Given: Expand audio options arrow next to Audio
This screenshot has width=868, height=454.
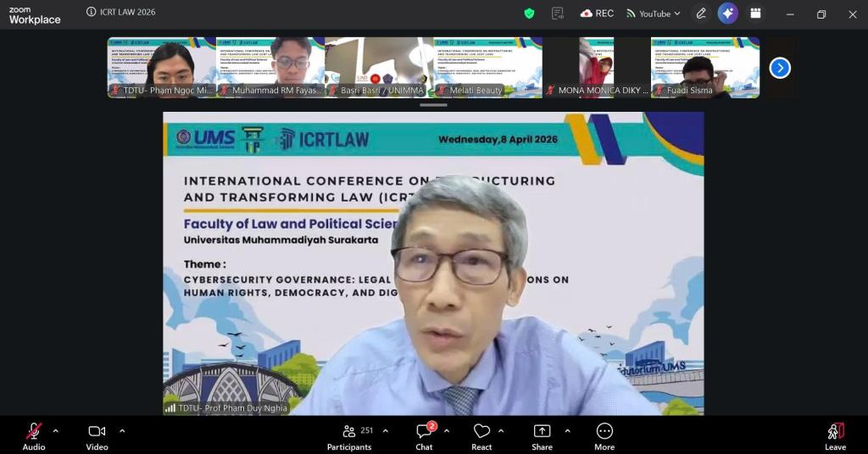Looking at the screenshot, I should tap(56, 430).
